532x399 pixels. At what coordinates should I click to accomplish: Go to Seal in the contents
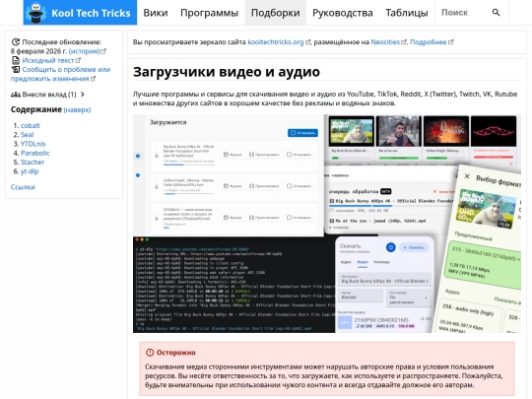[28, 135]
